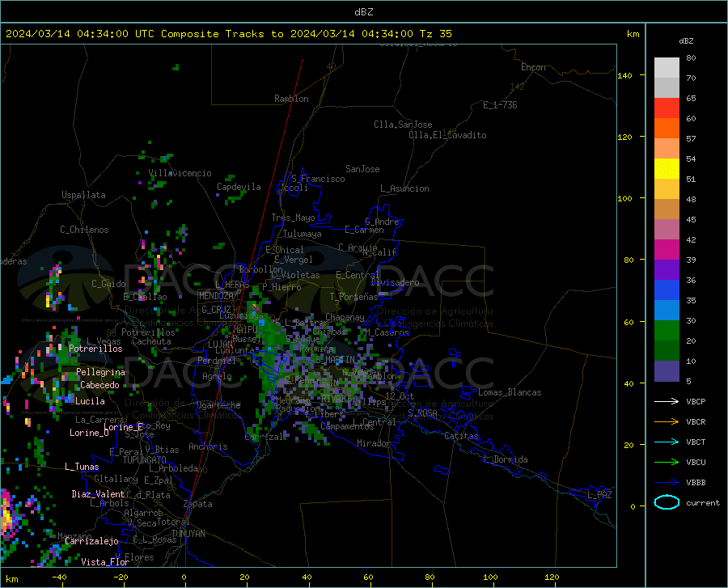Click the 'S_Francisco' place label
The height and width of the screenshot is (588, 728).
pyautogui.click(x=318, y=179)
